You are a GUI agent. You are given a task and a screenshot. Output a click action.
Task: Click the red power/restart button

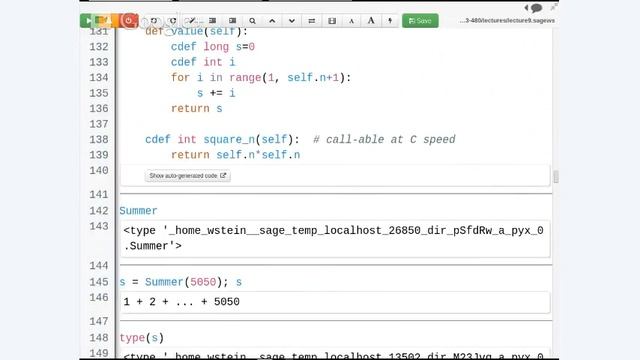(129, 21)
